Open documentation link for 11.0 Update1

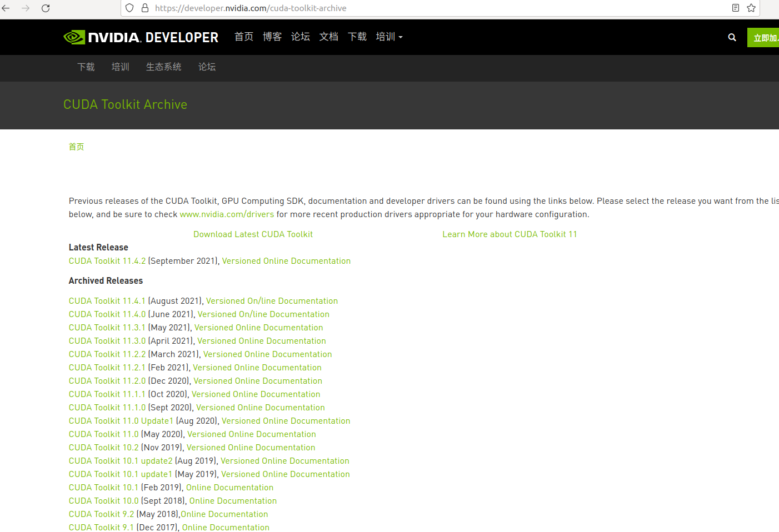[286, 421]
